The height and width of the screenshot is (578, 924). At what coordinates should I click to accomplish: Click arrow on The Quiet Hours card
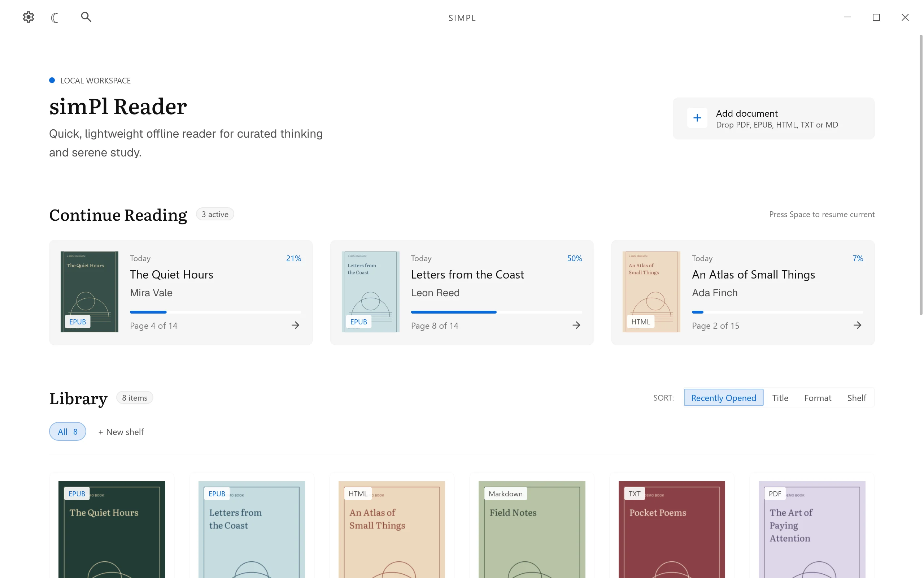pyautogui.click(x=295, y=325)
